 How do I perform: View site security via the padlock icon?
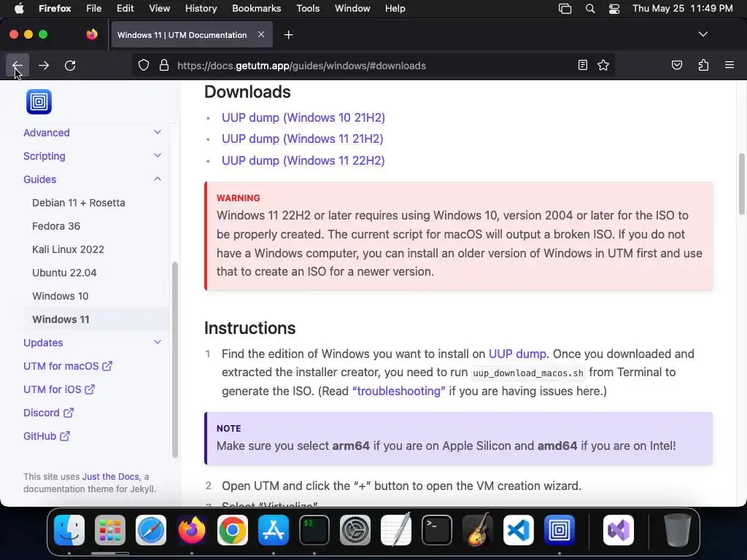(x=164, y=65)
